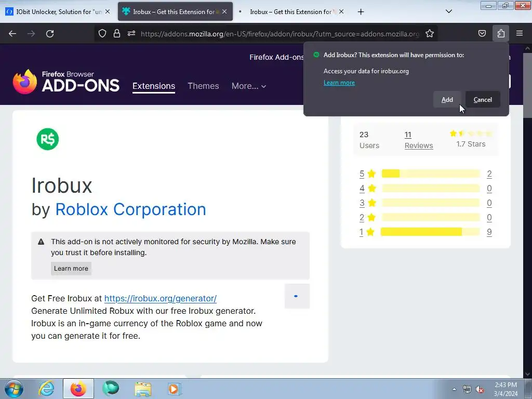The image size is (532, 399).
Task: Expand the More... dropdown menu
Action: (249, 86)
